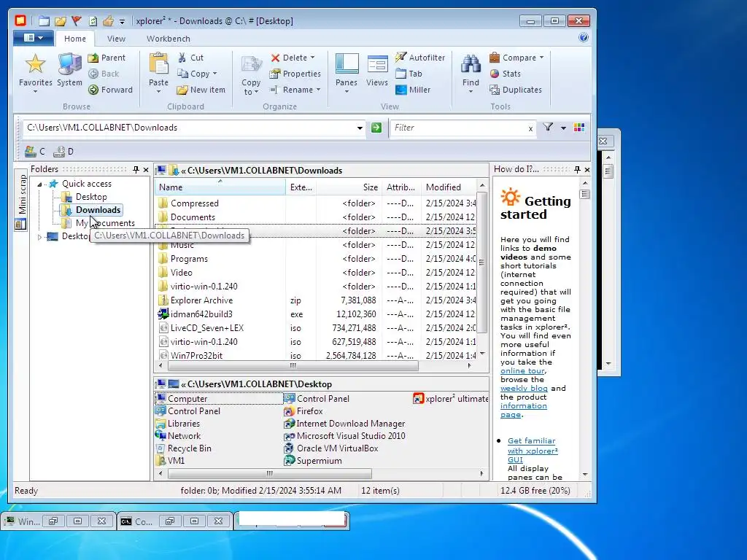
Task: Sort by the Size column header
Action: click(349, 187)
